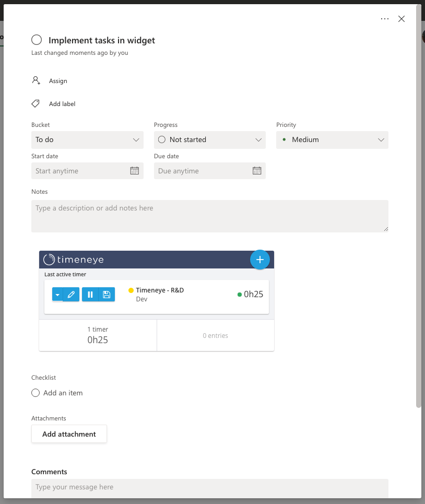Click the Add attachment button
Image resolution: width=425 pixels, height=504 pixels.
tap(69, 433)
